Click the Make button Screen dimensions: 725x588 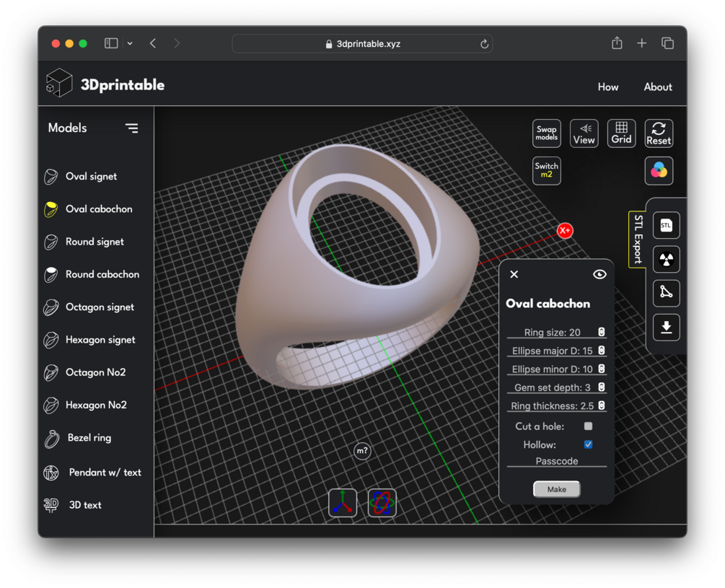(557, 489)
